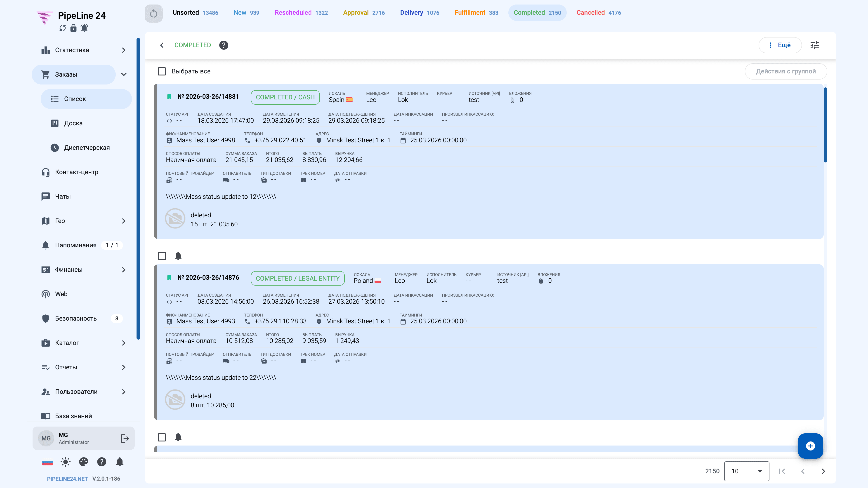Expand the Статистика menu chevron

coord(124,50)
